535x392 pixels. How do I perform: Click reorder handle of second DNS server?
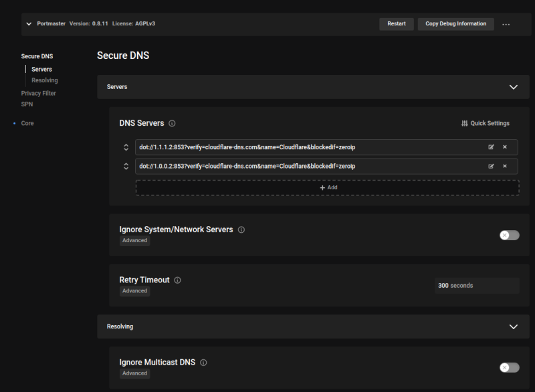coord(126,166)
